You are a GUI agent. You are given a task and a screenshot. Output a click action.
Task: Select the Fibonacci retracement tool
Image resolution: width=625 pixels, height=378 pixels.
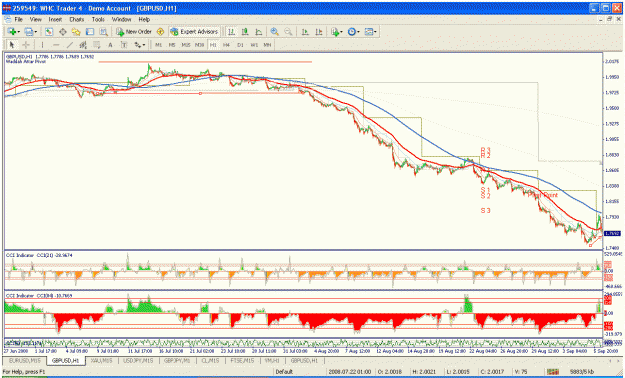pyautogui.click(x=96, y=45)
